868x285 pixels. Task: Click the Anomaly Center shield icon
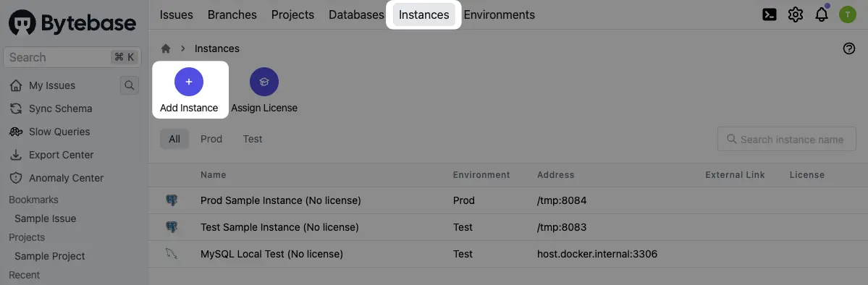coord(16,178)
